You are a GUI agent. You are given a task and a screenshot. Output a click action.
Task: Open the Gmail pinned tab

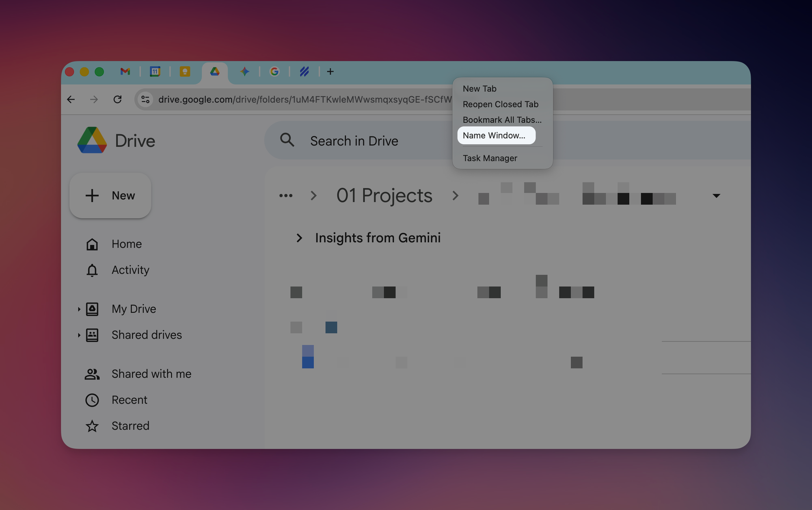pyautogui.click(x=125, y=72)
